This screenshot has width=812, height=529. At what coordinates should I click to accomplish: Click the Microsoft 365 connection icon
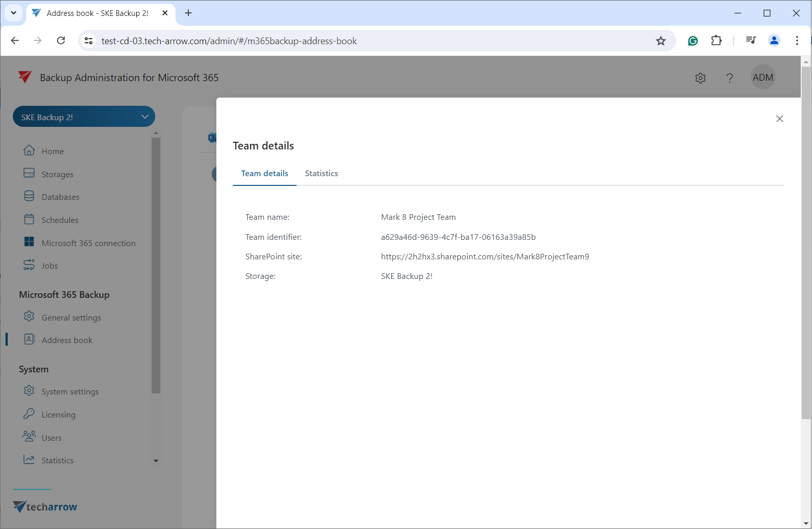[x=29, y=242]
